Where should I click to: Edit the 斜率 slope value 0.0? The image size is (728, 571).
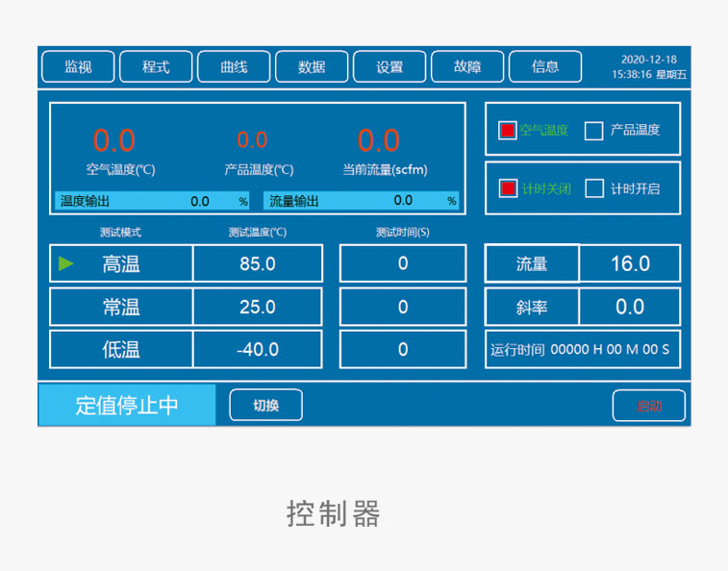tap(630, 307)
